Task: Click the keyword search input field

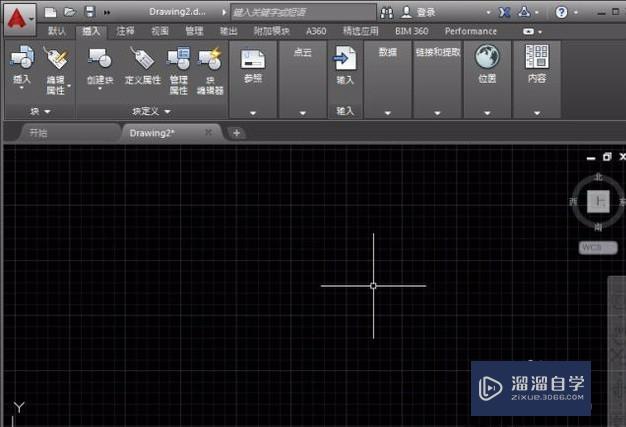Action: point(300,12)
